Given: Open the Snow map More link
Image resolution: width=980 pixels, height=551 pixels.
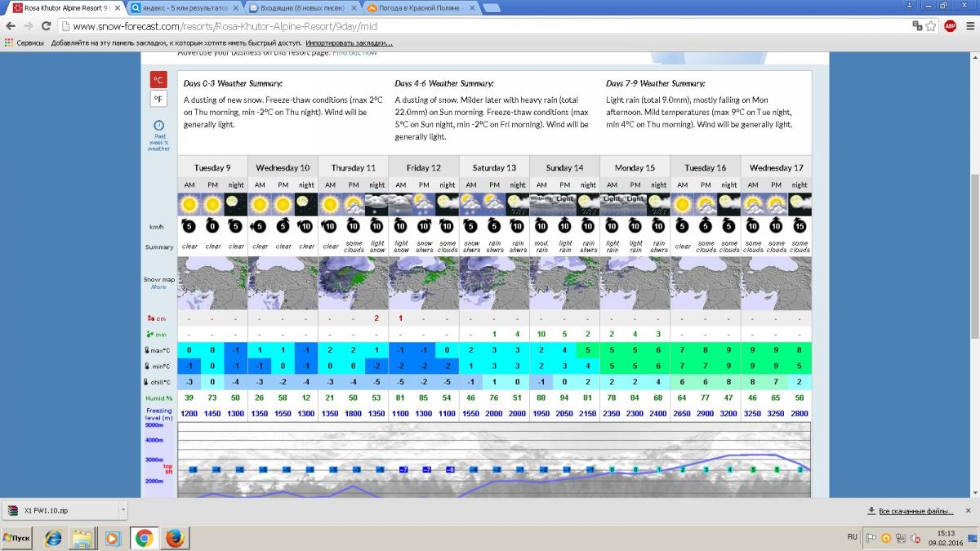Looking at the screenshot, I should (158, 287).
